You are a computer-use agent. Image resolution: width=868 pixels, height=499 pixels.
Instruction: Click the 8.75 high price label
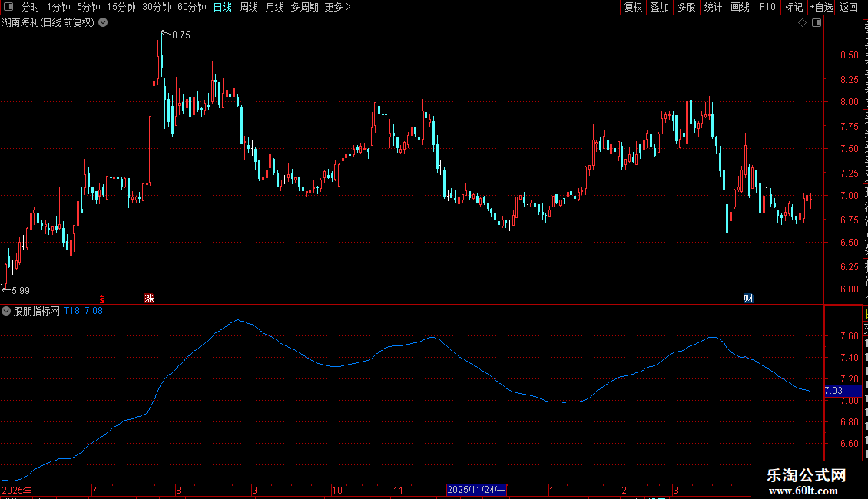coord(181,35)
